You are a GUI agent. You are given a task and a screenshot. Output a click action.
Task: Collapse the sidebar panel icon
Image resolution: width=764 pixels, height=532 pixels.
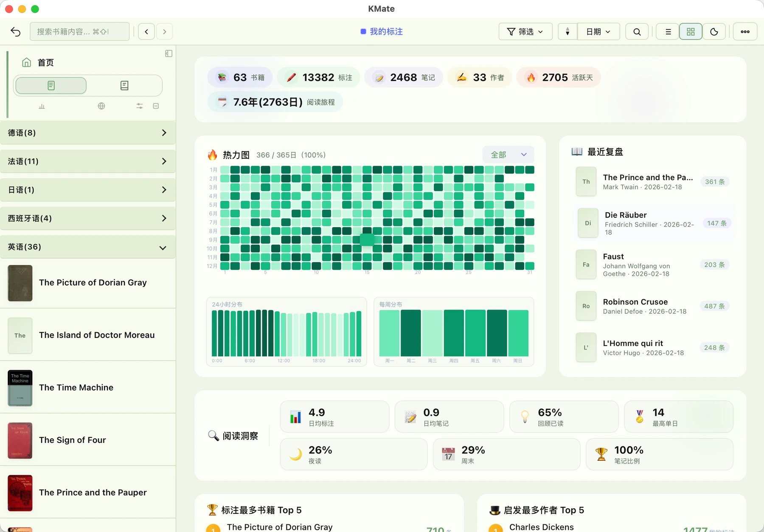(x=169, y=53)
